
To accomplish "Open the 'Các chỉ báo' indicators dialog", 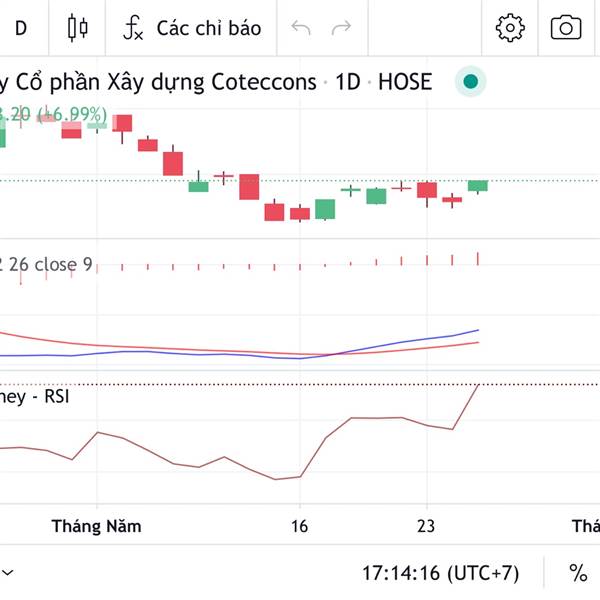I will pyautogui.click(x=208, y=28).
